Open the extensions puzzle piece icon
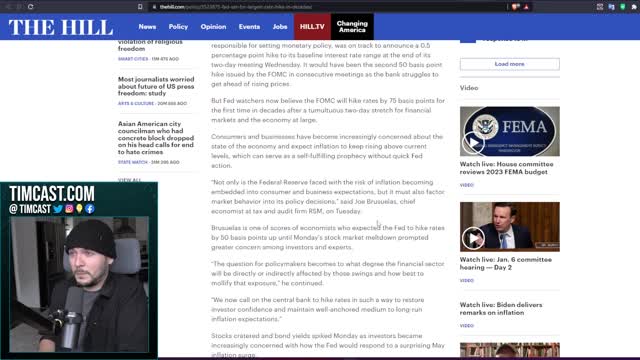 [634, 7]
